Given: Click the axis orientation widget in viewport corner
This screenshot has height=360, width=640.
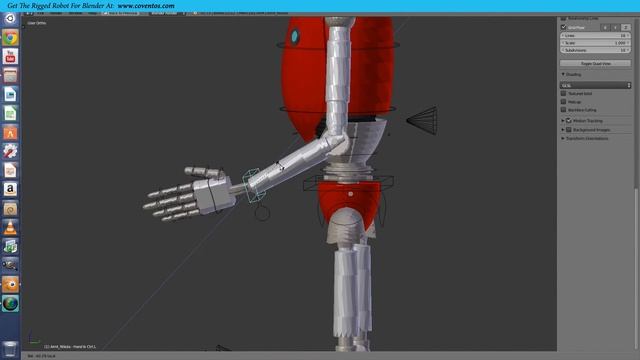Looking at the screenshot, I should [34, 340].
